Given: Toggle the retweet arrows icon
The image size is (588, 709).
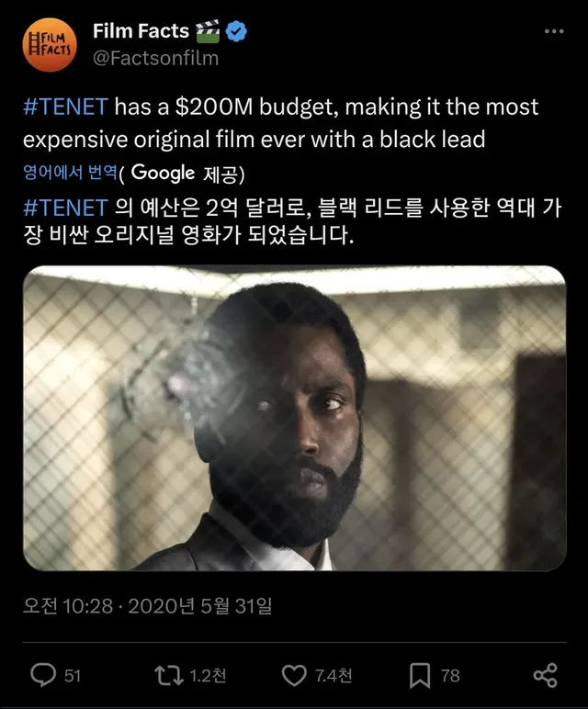Looking at the screenshot, I should pos(168,676).
